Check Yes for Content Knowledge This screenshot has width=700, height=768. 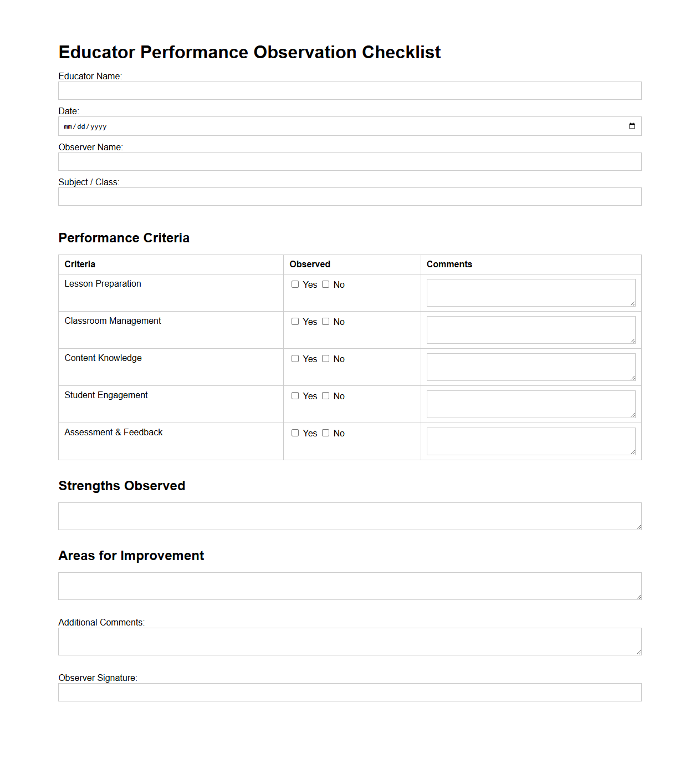point(295,358)
